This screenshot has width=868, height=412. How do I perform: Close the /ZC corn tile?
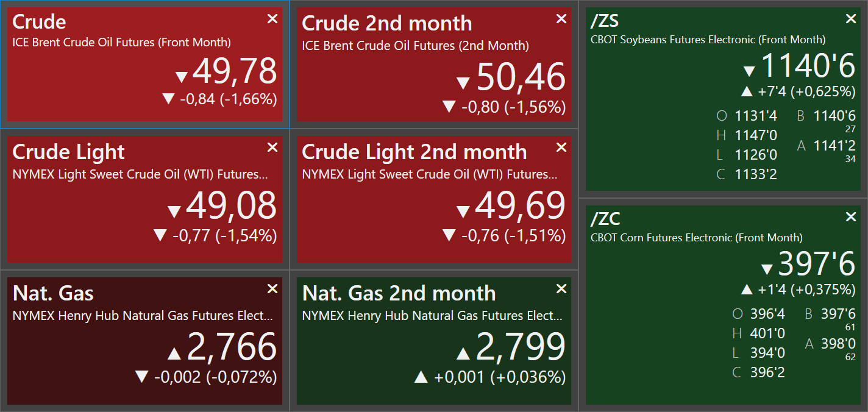851,217
